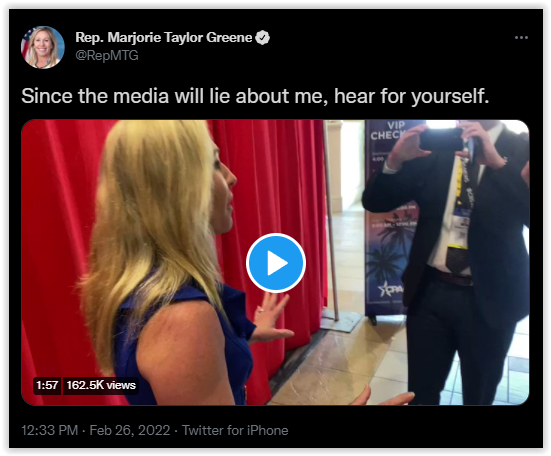Open the Rep. Marjorie Taylor Greene display name

click(164, 38)
